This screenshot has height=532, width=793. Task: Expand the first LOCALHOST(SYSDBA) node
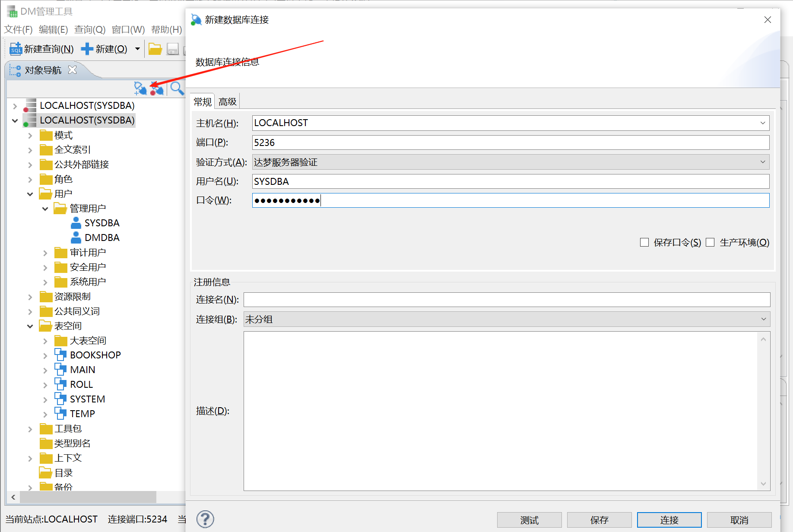pyautogui.click(x=15, y=106)
